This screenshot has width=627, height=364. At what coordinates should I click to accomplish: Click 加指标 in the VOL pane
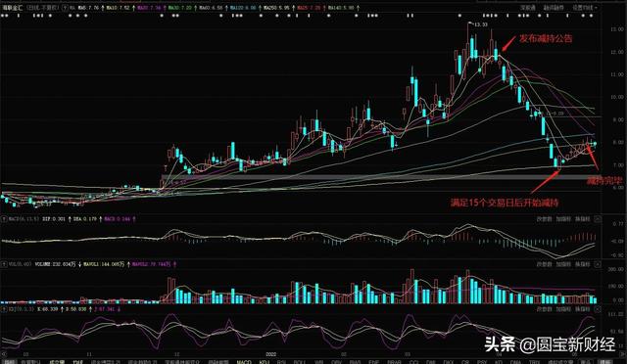563,264
